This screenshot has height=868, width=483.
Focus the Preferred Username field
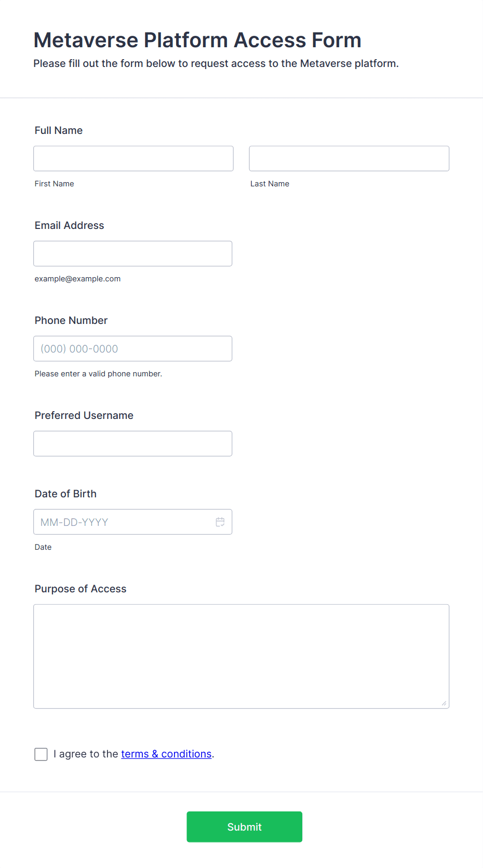[x=133, y=443]
